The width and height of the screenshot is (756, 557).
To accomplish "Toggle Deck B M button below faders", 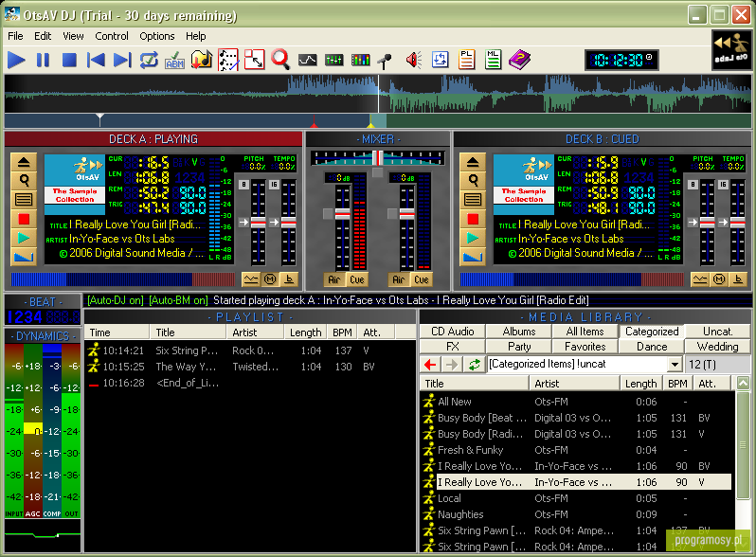I will 719,278.
